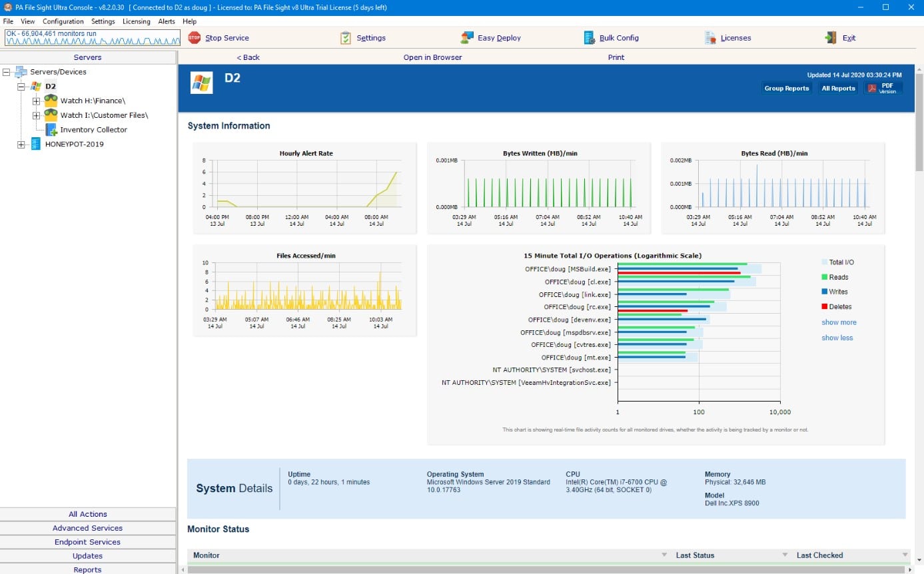
Task: Click the Inventory Collector icon
Action: [x=51, y=130]
